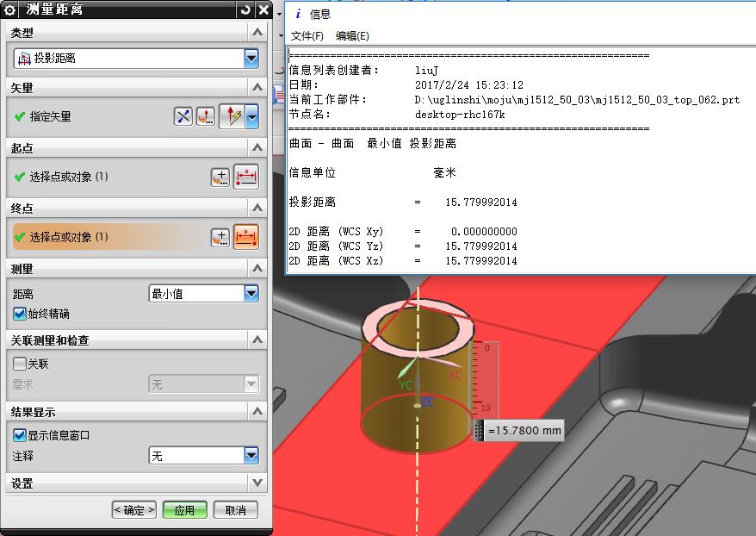Open point dialog in the 起点 section
Image resolution: width=756 pixels, height=536 pixels.
[221, 177]
